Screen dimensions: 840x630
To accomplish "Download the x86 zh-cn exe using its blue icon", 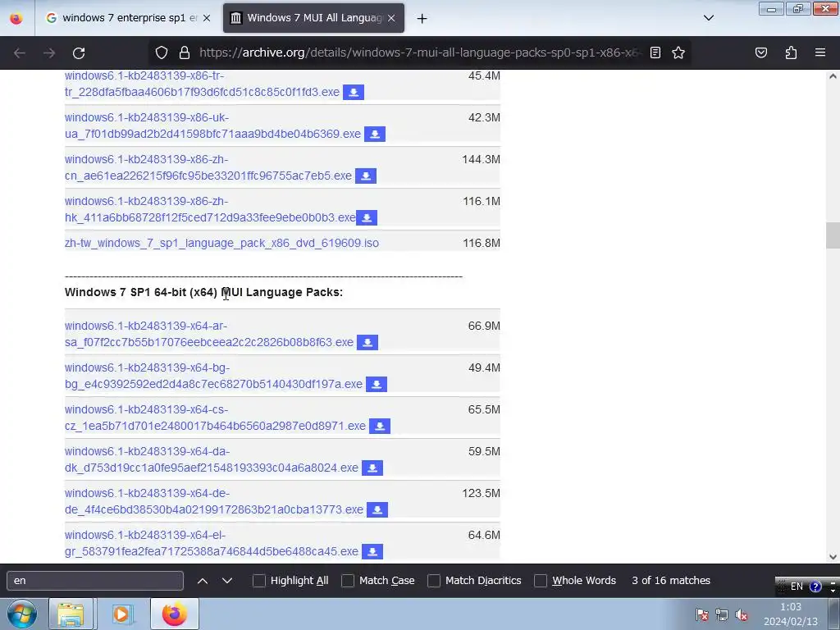I will click(366, 176).
